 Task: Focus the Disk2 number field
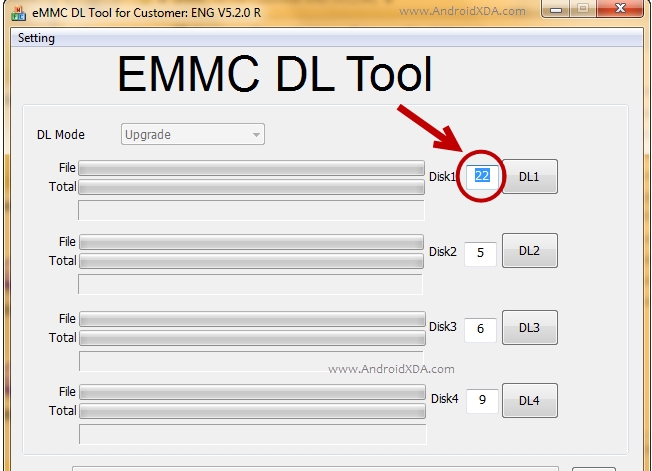480,253
